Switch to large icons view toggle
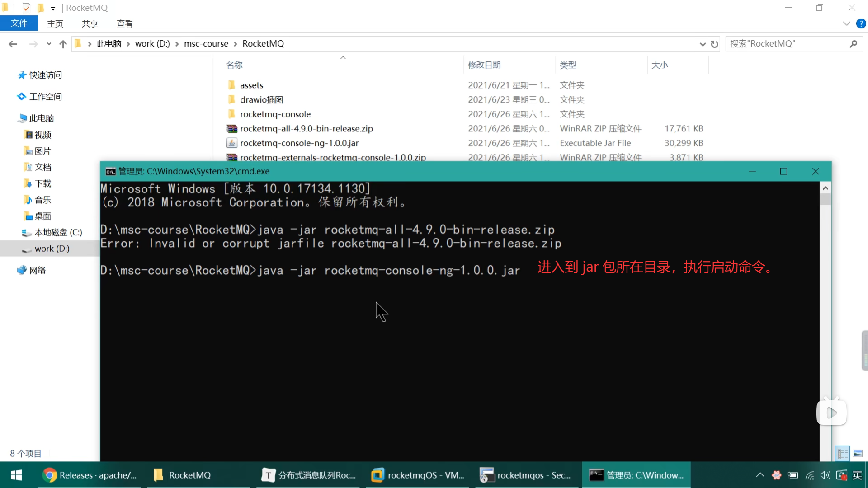The width and height of the screenshot is (868, 488). 858,453
